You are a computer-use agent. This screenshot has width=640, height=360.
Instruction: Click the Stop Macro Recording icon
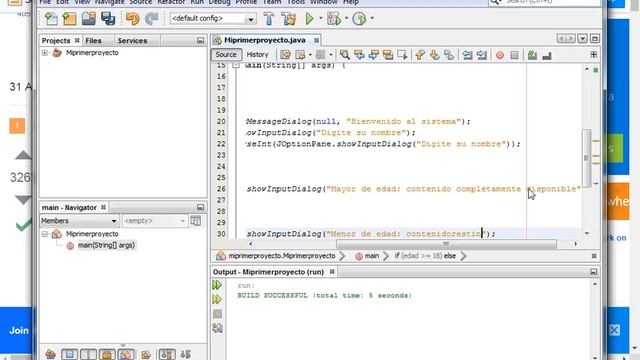(x=514, y=55)
